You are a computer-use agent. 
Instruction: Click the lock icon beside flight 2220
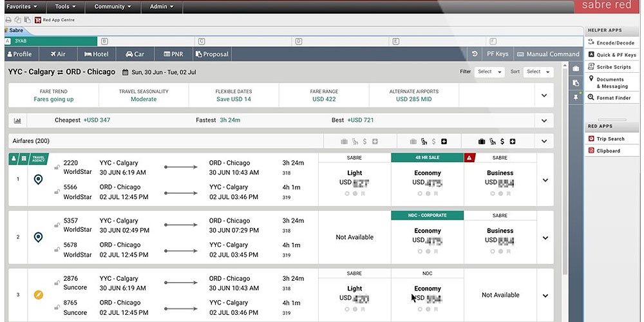57,167
